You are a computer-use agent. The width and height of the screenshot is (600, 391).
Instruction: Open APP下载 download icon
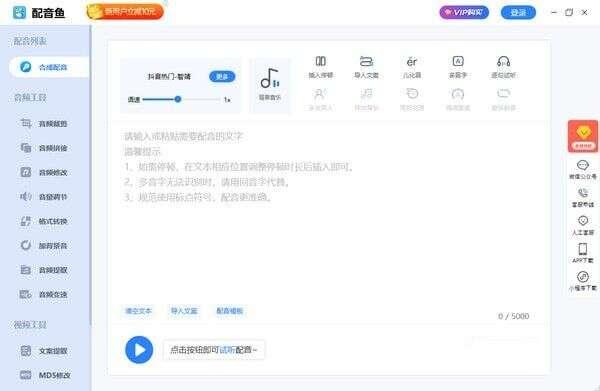(583, 253)
